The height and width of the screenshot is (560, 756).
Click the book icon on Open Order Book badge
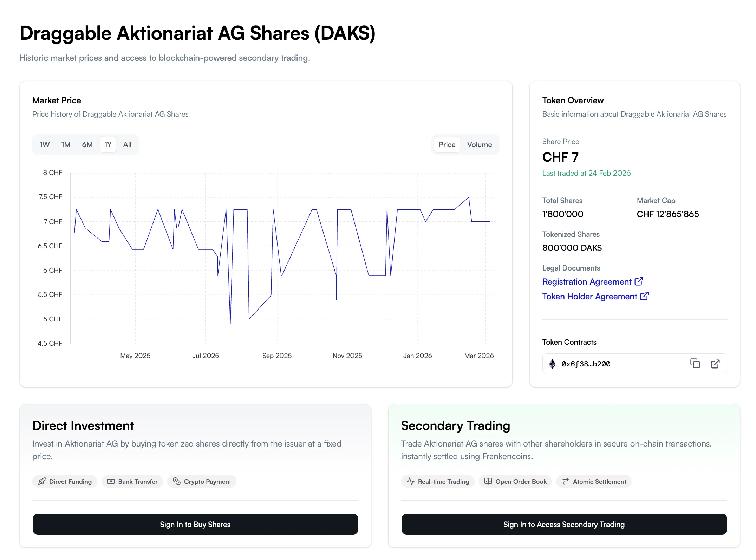coord(488,481)
